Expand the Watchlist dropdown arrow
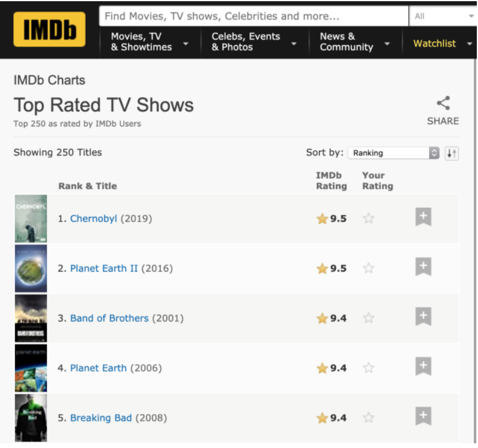Screen dimensions: 478x448 pyautogui.click(x=469, y=43)
